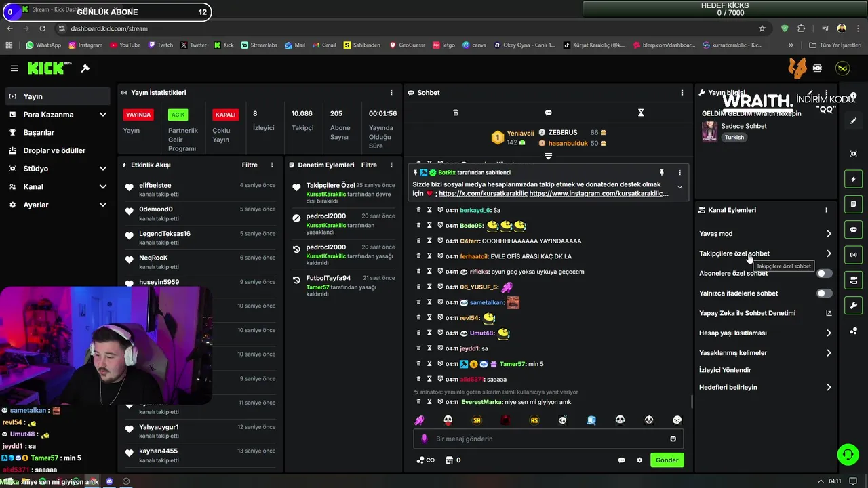Click the note document icon in the right toolbar

(x=854, y=204)
